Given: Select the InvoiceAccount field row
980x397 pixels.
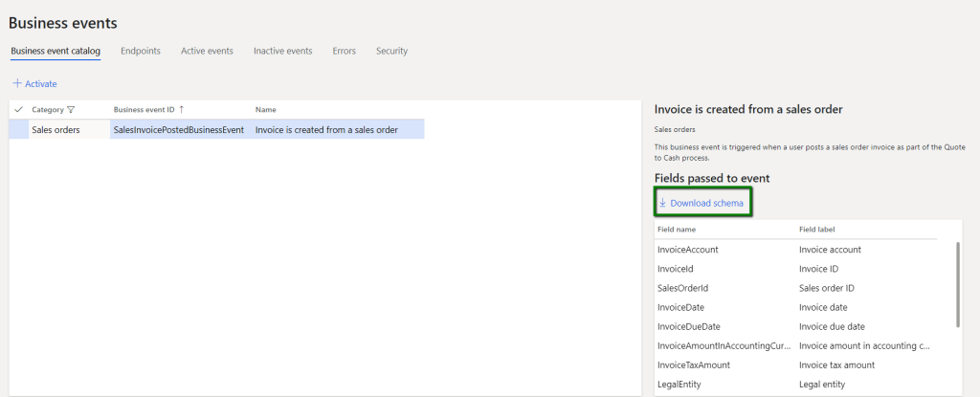Looking at the screenshot, I should (x=689, y=250).
